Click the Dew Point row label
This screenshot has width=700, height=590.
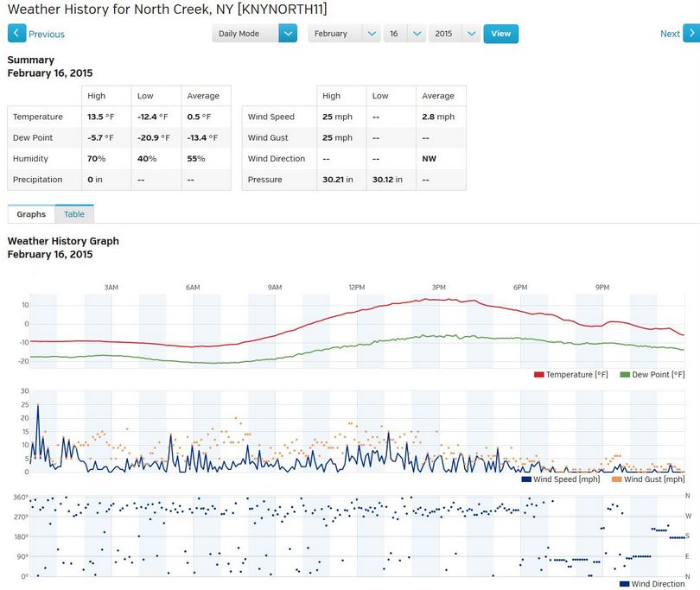click(x=33, y=138)
